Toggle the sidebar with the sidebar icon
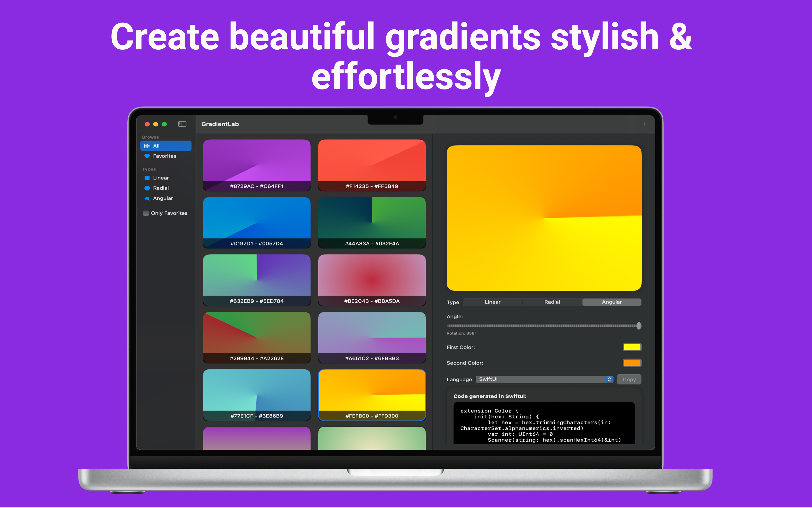This screenshot has height=508, width=812. (x=182, y=124)
